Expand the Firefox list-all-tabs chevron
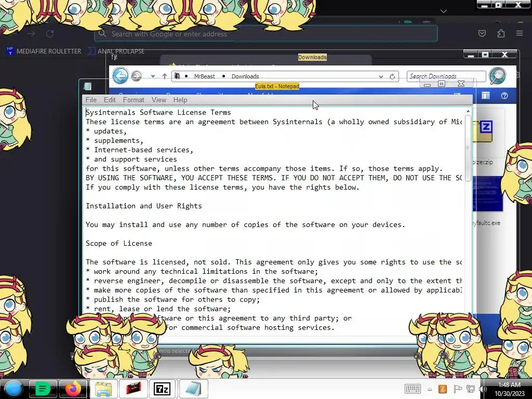This screenshot has height=399, width=532. 444,11
